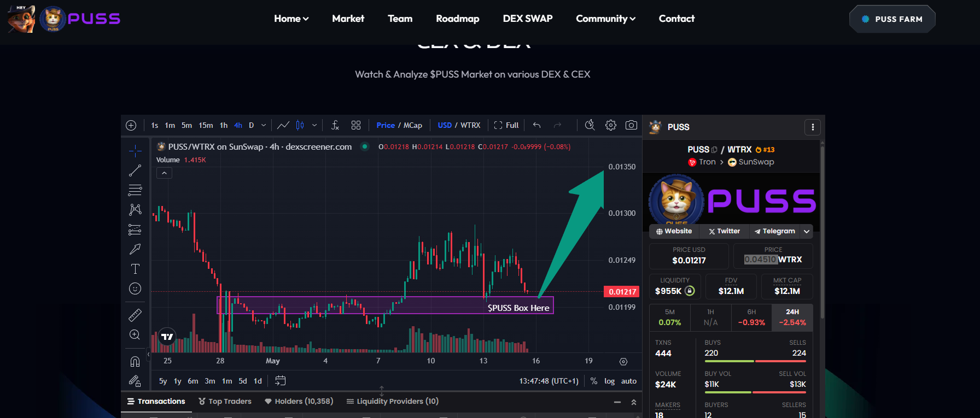Open the Liquidity Providers tab
This screenshot has height=418, width=980.
pyautogui.click(x=393, y=401)
